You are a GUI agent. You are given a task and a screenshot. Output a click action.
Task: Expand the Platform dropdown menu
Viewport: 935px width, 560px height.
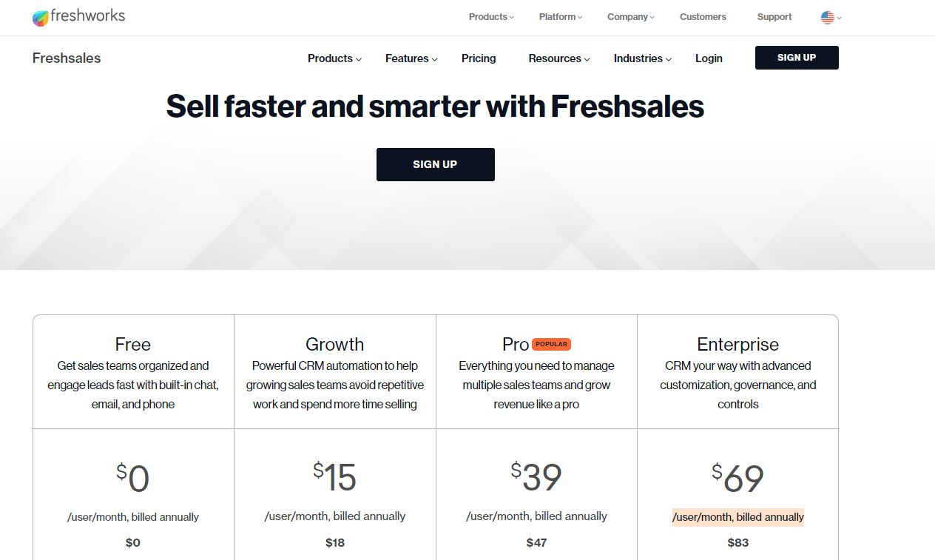point(561,17)
